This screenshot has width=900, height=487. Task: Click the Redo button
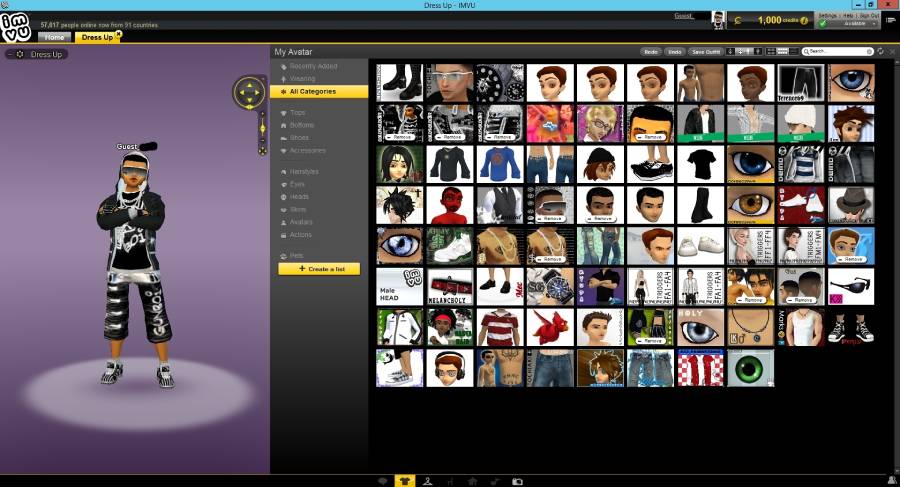[x=651, y=52]
